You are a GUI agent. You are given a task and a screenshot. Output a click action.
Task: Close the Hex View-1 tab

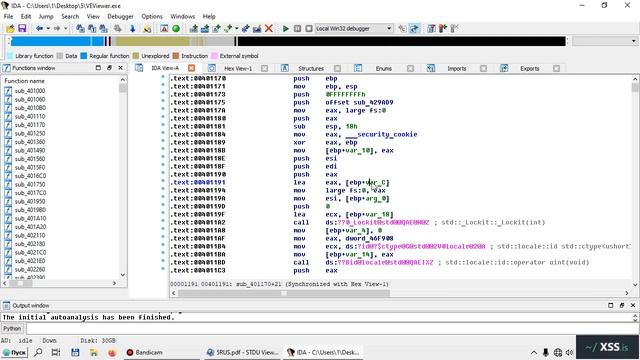tap(264, 68)
